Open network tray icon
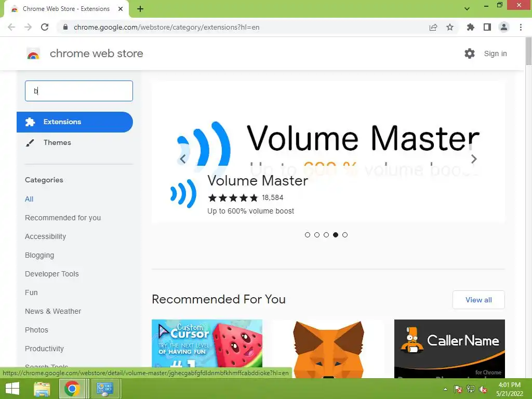Viewport: 532px width, 399px height. (471, 389)
